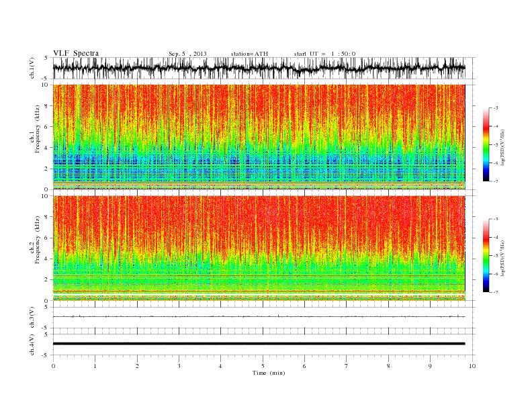Click the '-7' tick on ch.2 colorbar

(x=495, y=292)
